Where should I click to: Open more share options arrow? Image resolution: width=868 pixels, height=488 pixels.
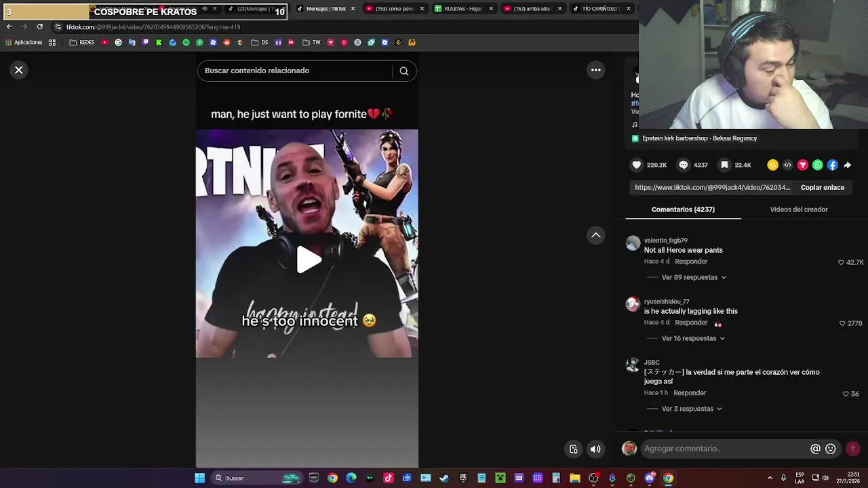click(x=847, y=165)
